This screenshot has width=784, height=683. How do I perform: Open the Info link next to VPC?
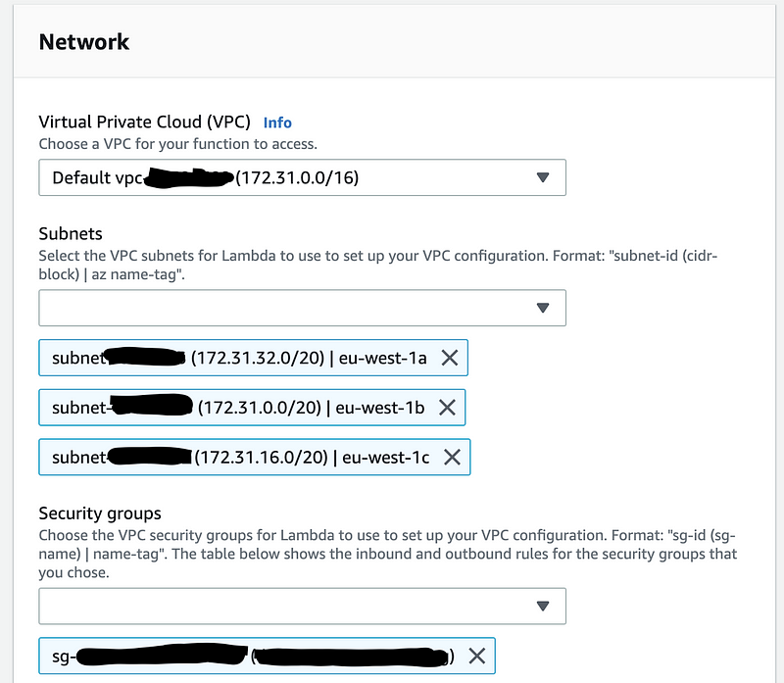(x=277, y=122)
